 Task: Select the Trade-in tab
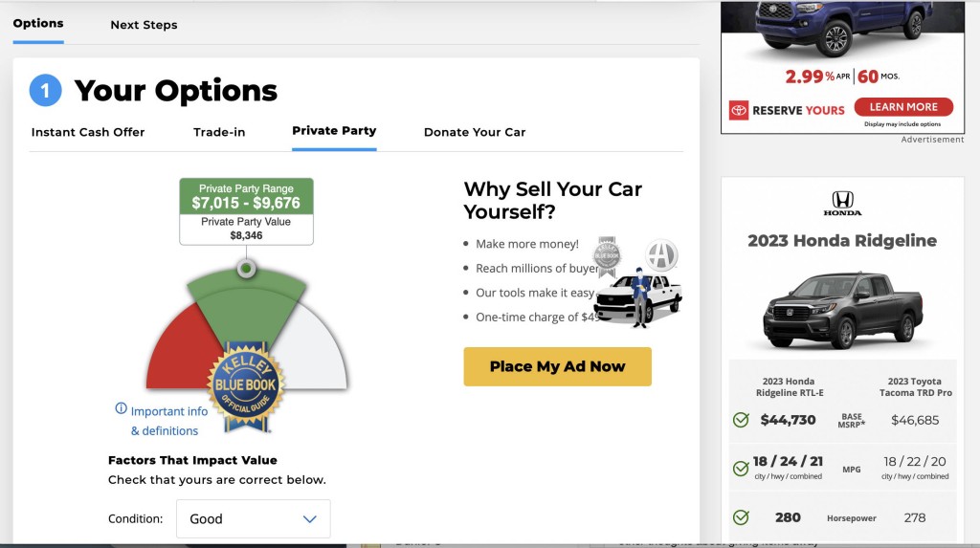point(219,132)
